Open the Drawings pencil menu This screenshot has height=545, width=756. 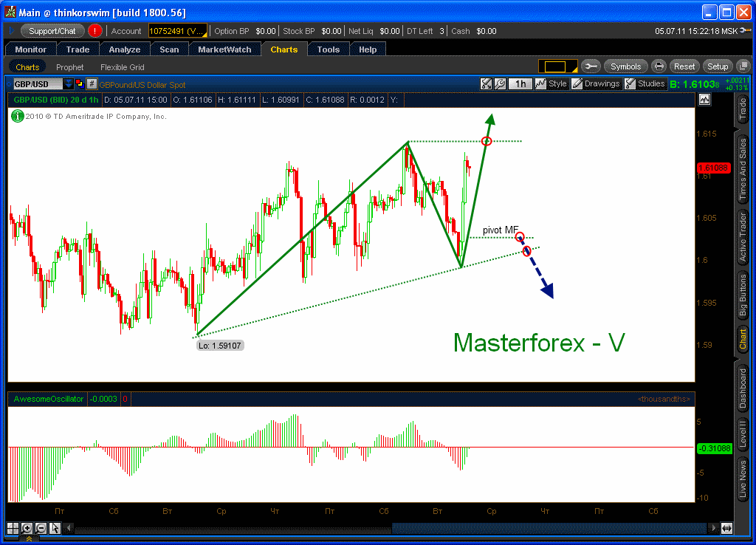pos(596,84)
